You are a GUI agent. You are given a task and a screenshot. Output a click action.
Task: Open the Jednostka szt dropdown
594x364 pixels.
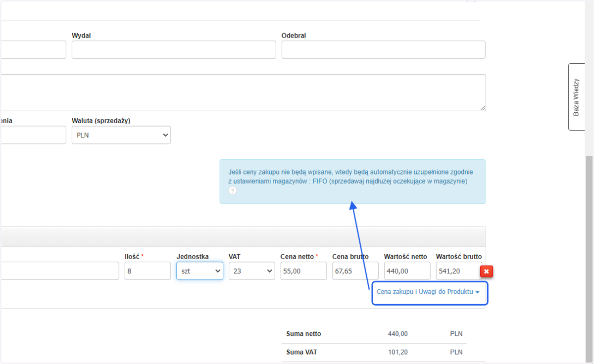coord(200,271)
